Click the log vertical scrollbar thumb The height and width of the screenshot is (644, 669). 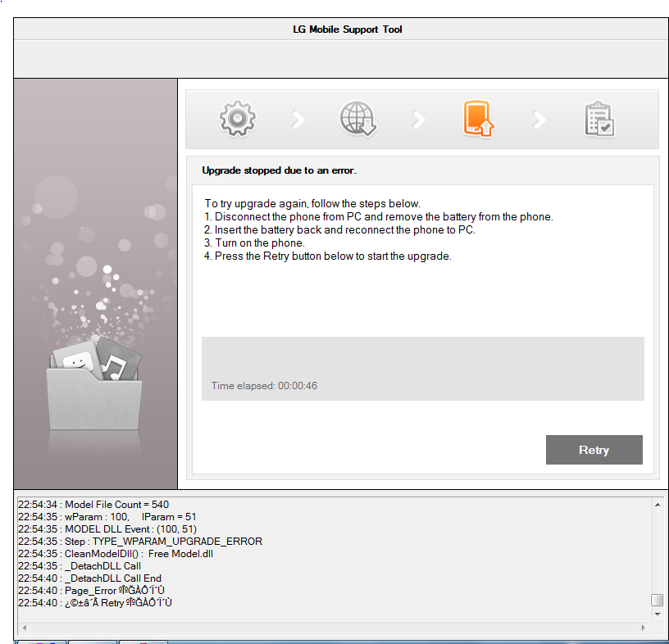point(658,600)
